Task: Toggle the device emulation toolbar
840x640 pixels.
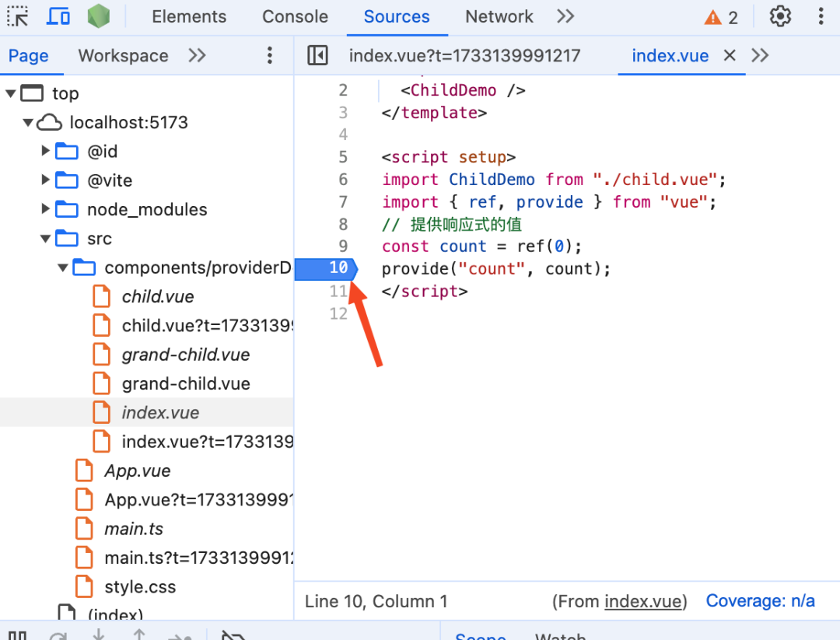Action: click(x=58, y=16)
